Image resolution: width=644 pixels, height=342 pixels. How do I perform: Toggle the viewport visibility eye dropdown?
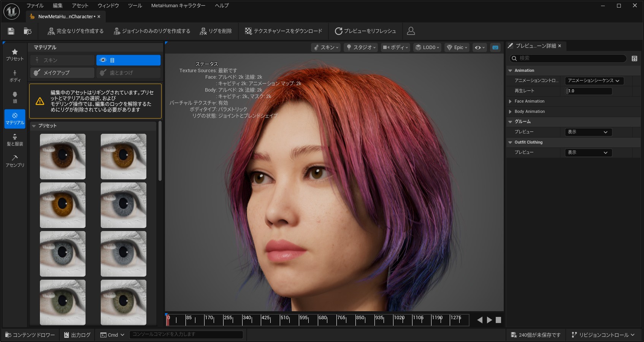(x=479, y=47)
